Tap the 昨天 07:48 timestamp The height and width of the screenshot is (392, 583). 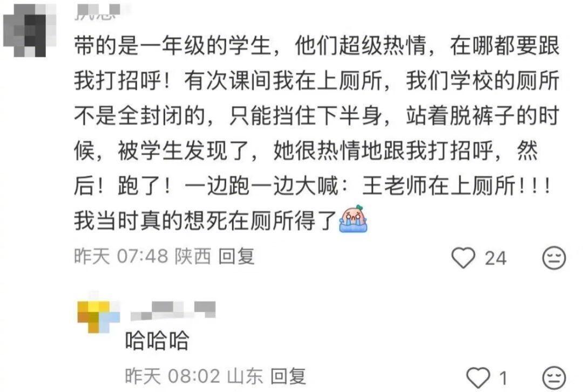(x=121, y=256)
